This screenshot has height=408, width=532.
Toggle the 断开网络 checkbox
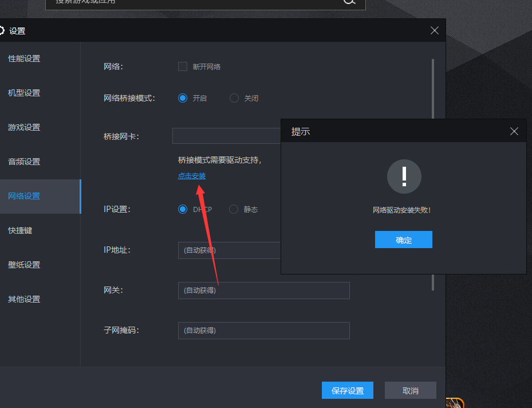(183, 66)
